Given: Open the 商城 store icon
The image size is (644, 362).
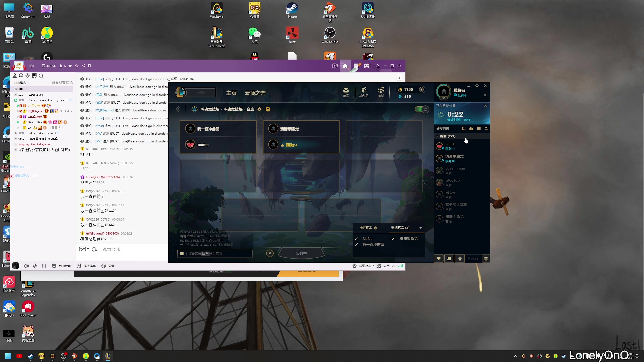Looking at the screenshot, I should pyautogui.click(x=381, y=92).
